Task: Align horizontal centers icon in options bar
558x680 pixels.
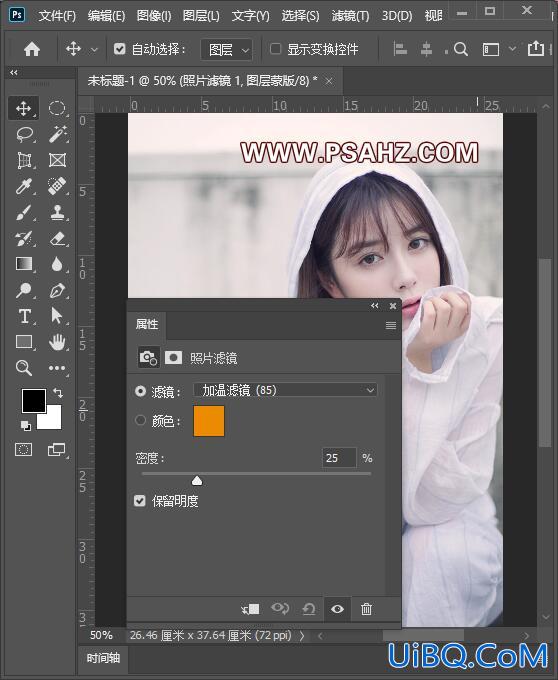Action: [x=427, y=49]
